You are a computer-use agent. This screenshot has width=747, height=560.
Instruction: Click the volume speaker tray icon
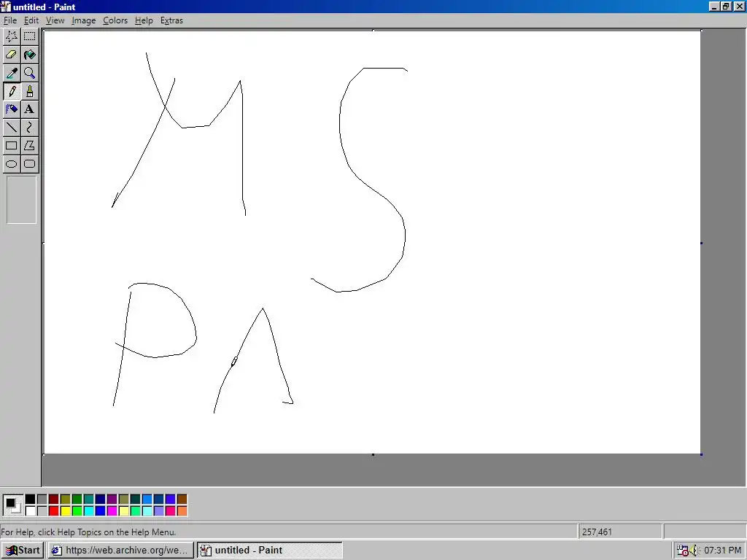[x=694, y=551]
